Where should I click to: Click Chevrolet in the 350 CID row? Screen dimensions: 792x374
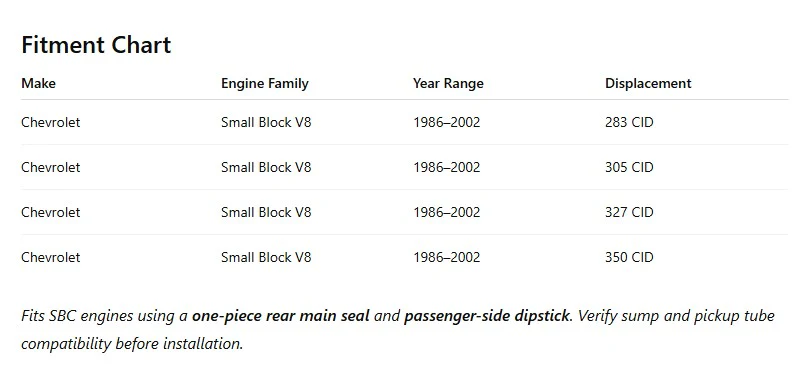coord(51,257)
